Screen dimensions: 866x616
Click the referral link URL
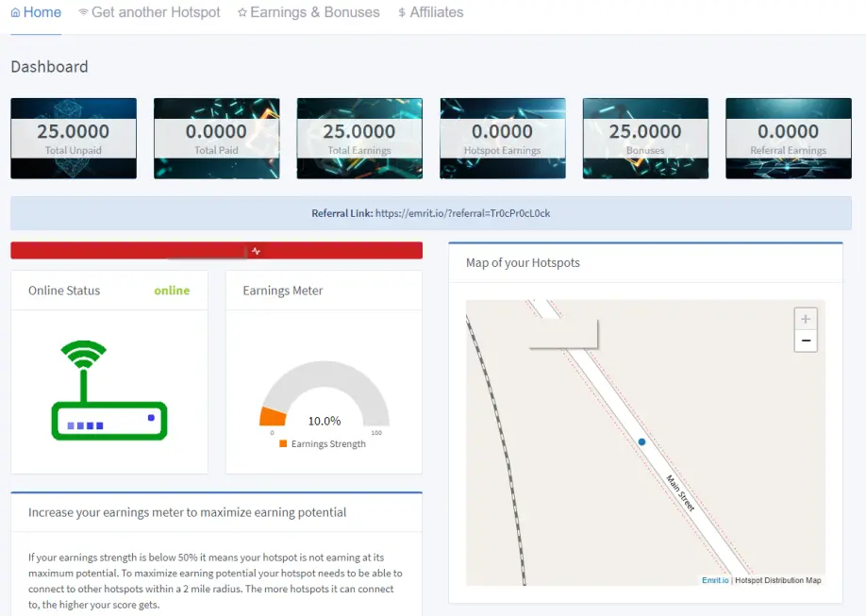(463, 213)
